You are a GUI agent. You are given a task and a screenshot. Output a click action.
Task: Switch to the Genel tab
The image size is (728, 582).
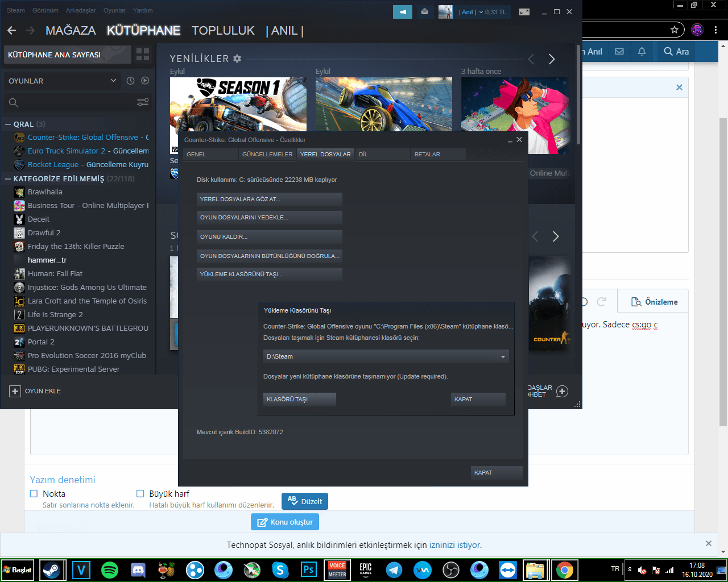coord(211,154)
